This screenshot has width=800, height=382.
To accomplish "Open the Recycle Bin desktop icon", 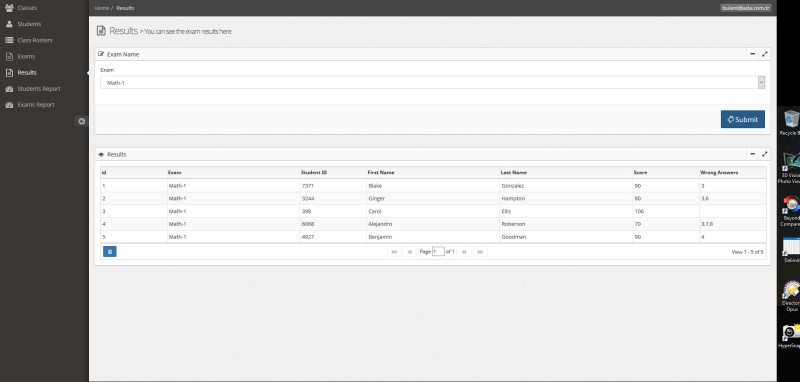I will coord(790,122).
